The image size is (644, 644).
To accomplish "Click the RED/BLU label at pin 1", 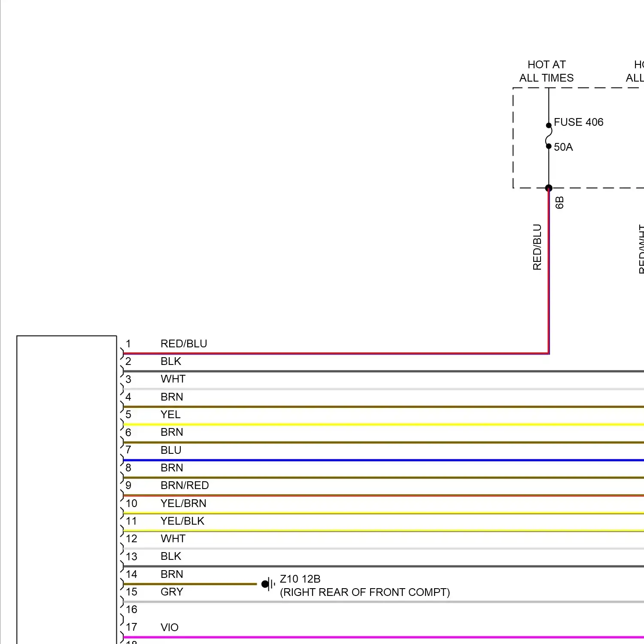I will [x=184, y=344].
